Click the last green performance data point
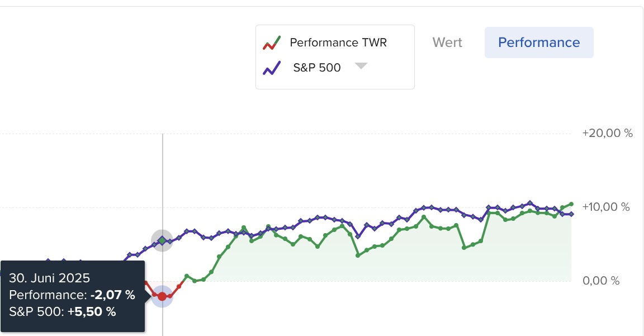This screenshot has height=336, width=644. (x=571, y=204)
